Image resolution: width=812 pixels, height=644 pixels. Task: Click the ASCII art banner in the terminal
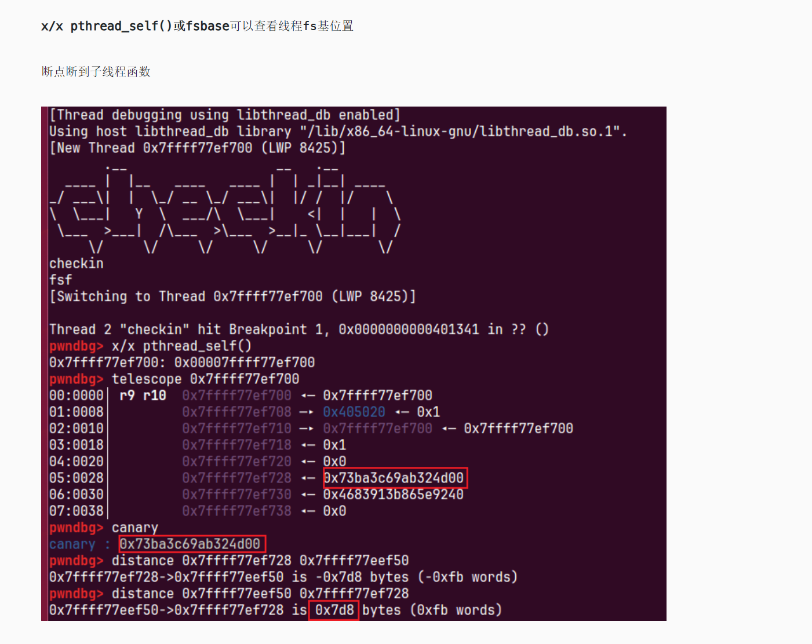point(225,208)
